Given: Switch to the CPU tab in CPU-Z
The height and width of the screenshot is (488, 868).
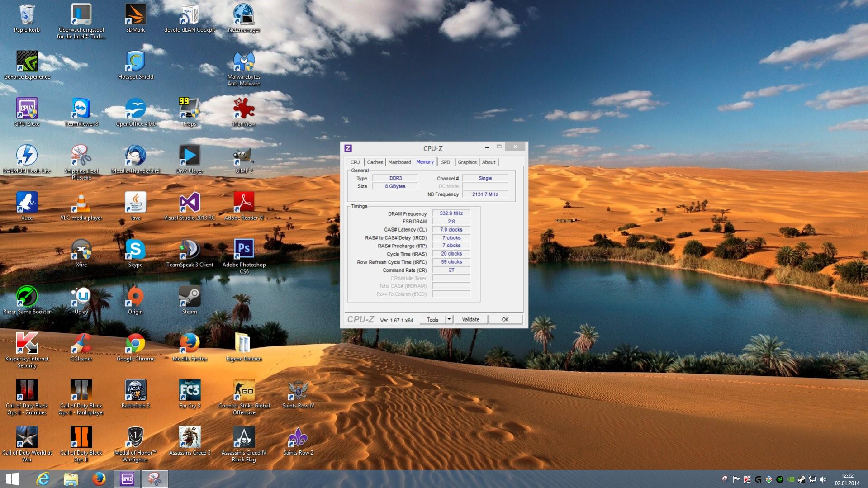Looking at the screenshot, I should click(x=355, y=162).
